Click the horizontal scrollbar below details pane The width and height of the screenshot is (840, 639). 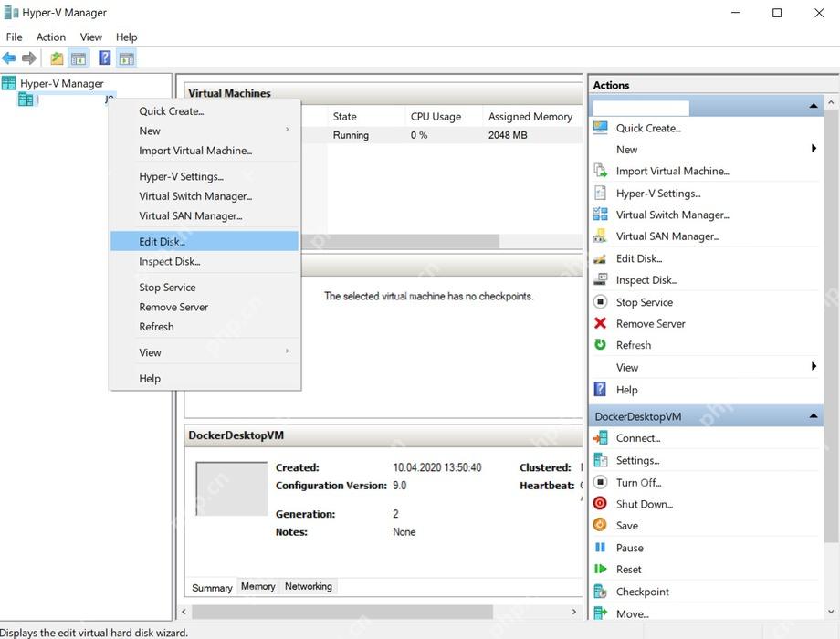tap(341, 611)
